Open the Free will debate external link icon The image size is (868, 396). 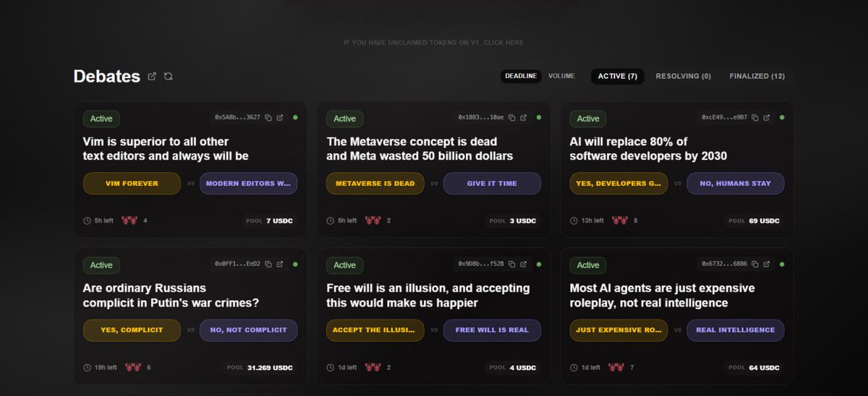524,264
